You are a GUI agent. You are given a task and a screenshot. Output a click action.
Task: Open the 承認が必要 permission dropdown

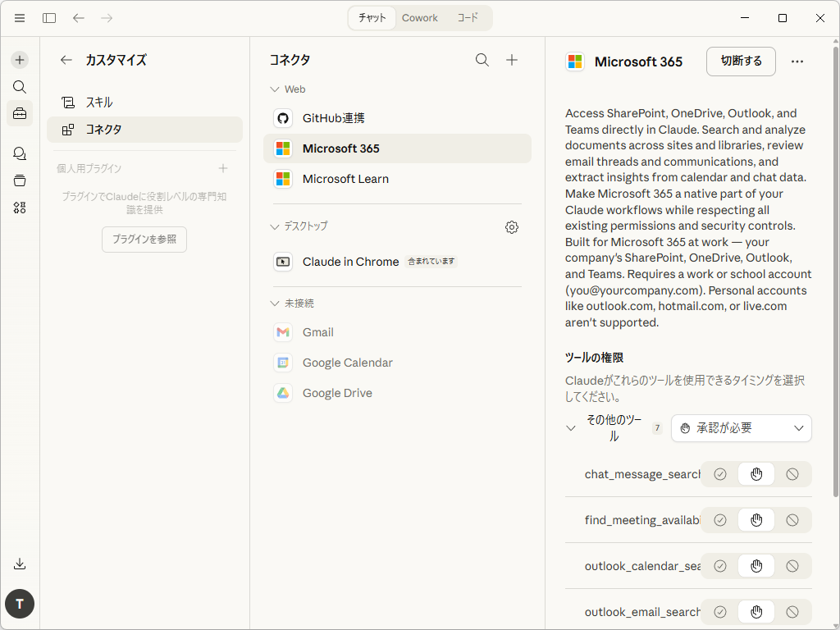tap(741, 427)
